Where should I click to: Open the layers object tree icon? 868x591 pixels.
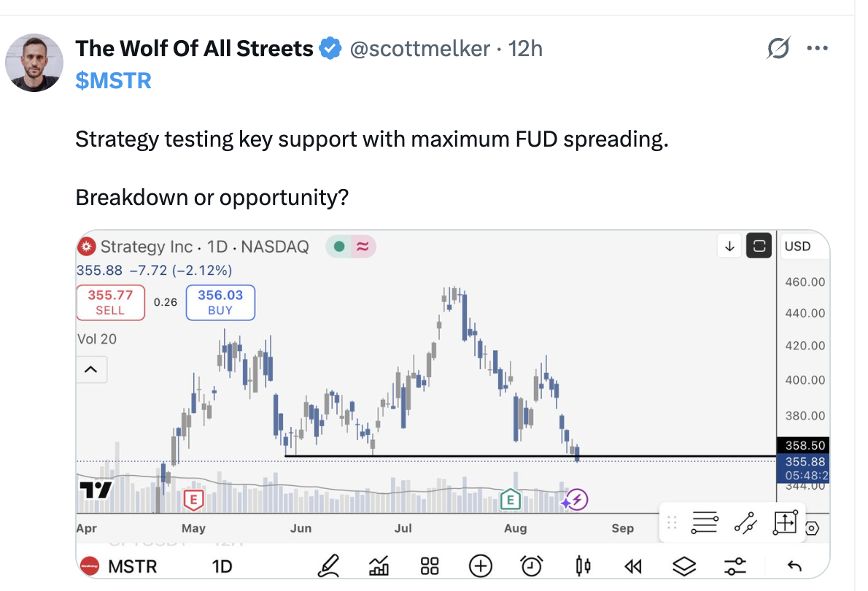pos(684,566)
